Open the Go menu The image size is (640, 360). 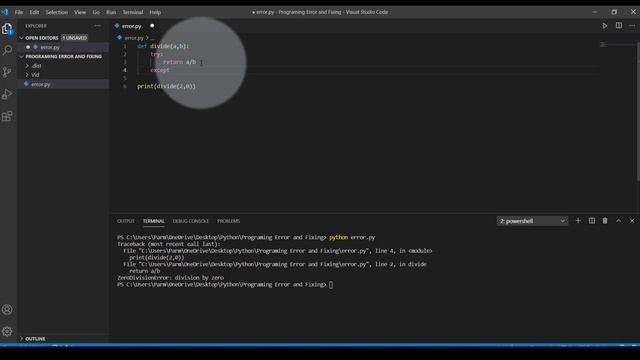(96, 12)
